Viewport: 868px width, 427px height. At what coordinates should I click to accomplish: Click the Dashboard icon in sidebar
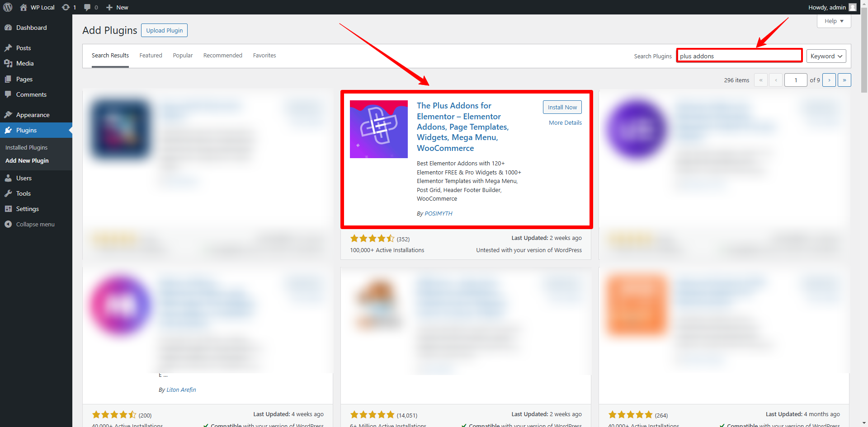point(8,28)
